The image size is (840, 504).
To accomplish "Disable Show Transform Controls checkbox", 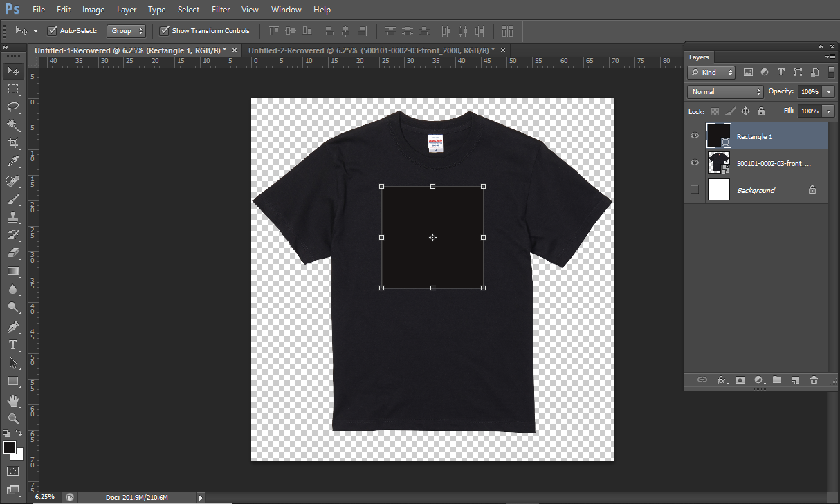I will coord(164,30).
